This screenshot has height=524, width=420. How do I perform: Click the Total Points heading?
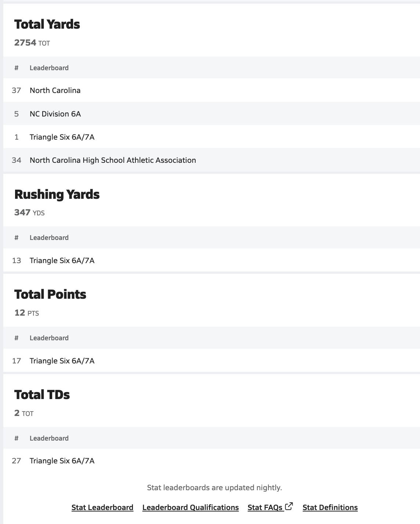[50, 294]
